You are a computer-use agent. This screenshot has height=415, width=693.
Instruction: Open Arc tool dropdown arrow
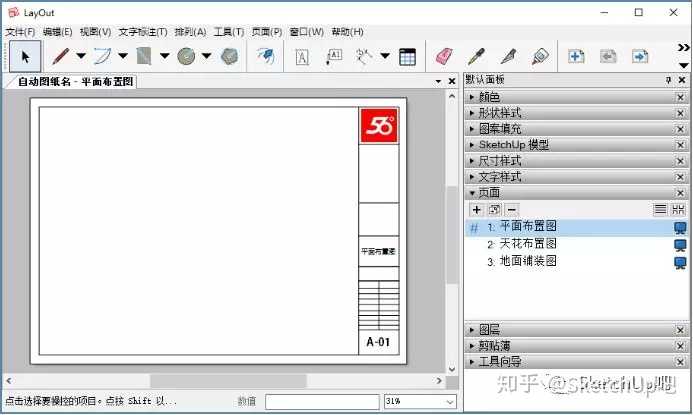pos(122,56)
